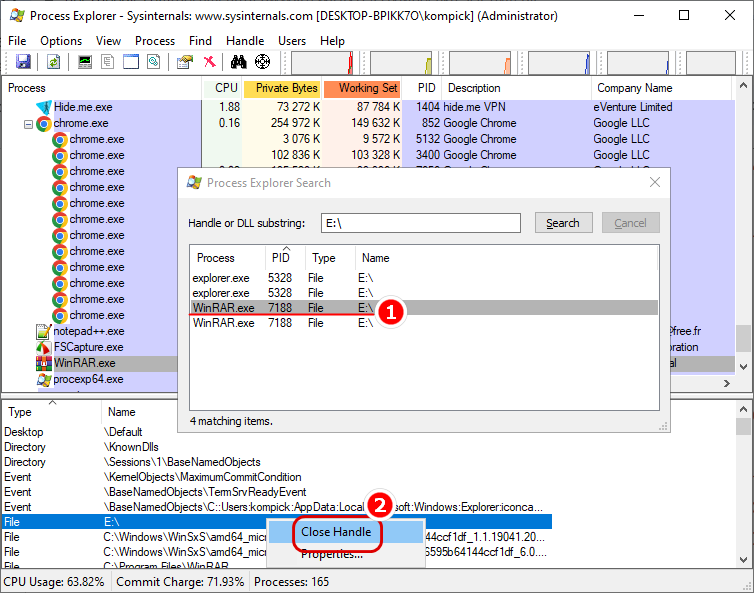Click the procexp64.exe process icon
754x593 pixels.
click(44, 379)
